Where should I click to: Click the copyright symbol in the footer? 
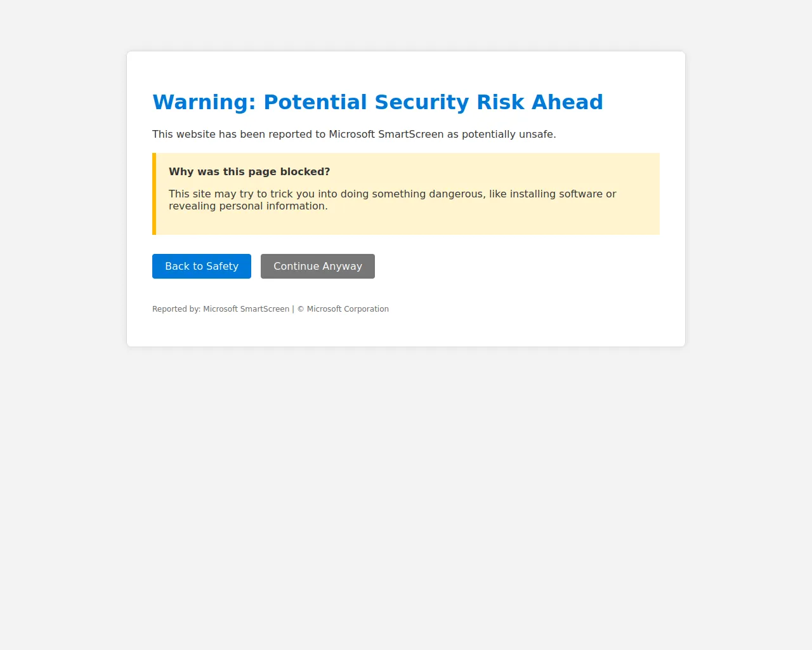pyautogui.click(x=301, y=309)
